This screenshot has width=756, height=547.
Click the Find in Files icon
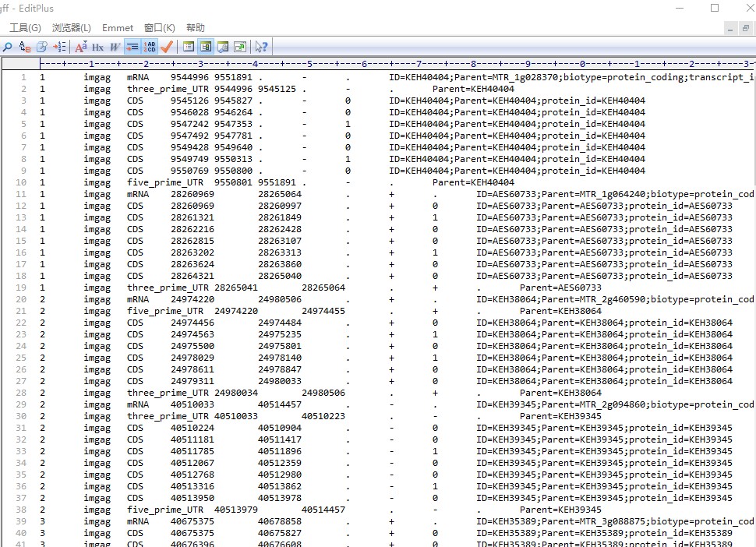pyautogui.click(x=43, y=47)
